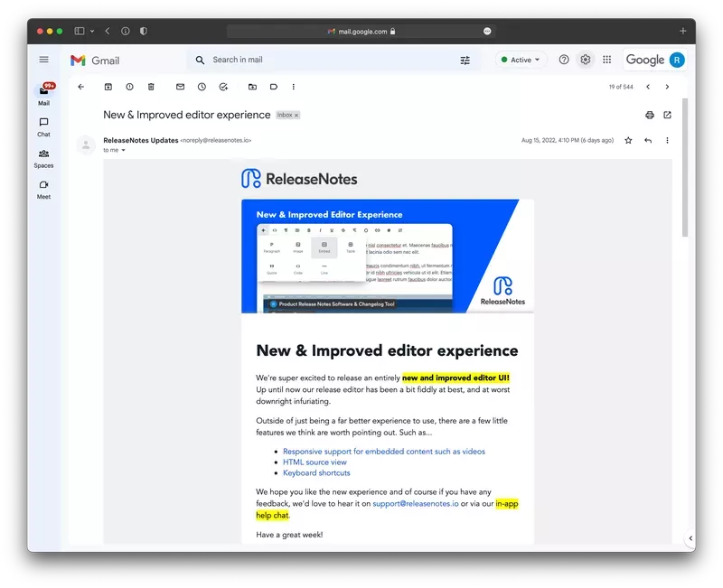Print the email
The height and width of the screenshot is (588, 723).
648,116
